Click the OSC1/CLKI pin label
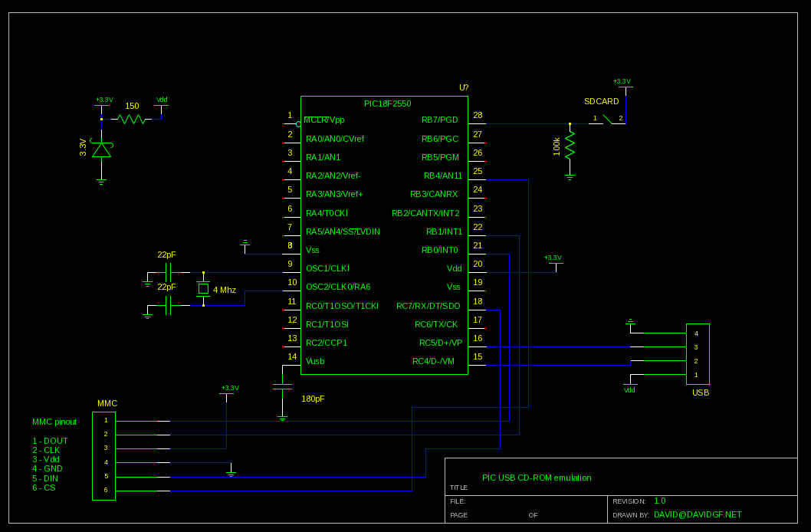Screen dimensions: 811x532 [x=327, y=269]
